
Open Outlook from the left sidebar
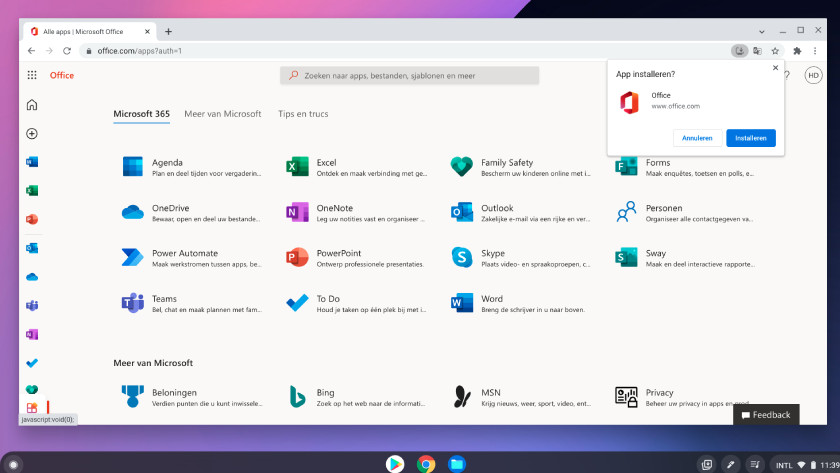point(32,248)
